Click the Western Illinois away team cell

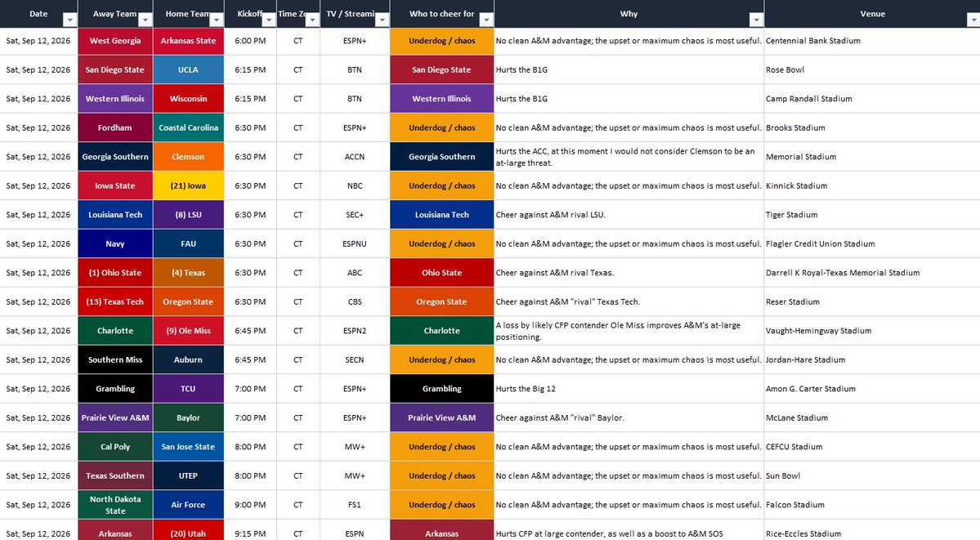tap(115, 99)
